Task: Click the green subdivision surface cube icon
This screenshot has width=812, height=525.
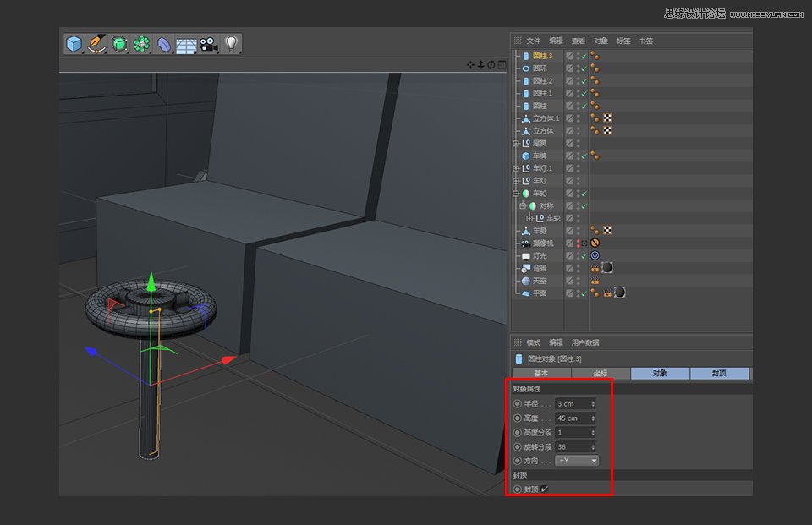Action: (x=118, y=42)
